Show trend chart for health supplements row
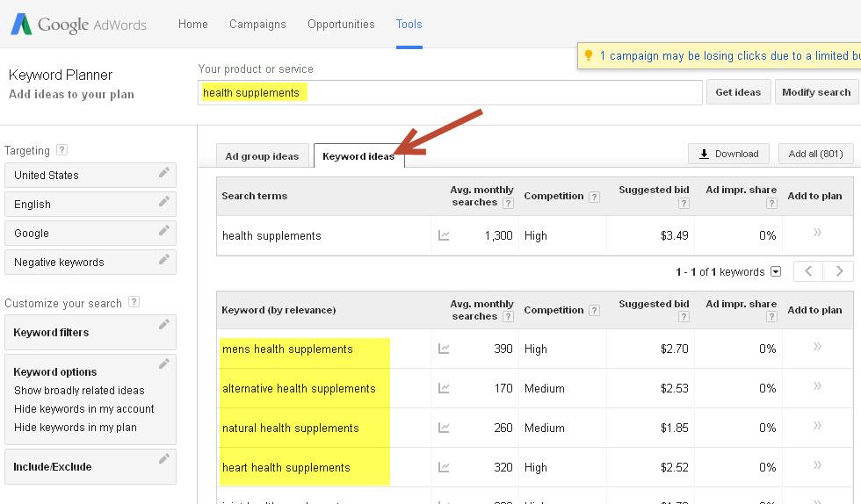The width and height of the screenshot is (861, 504). 444,235
